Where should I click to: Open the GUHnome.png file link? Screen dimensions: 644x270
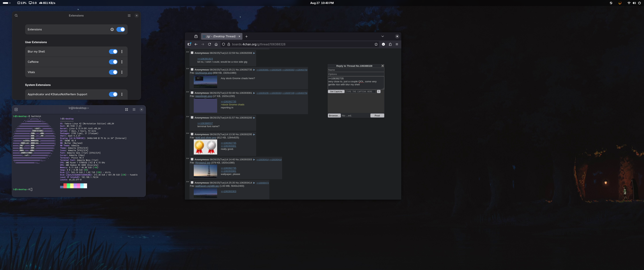coord(203,73)
